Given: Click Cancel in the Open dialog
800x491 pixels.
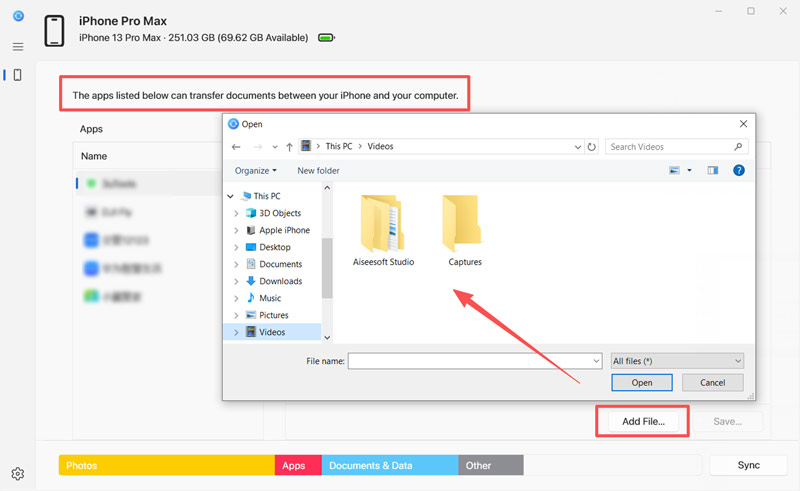Looking at the screenshot, I should [x=712, y=383].
